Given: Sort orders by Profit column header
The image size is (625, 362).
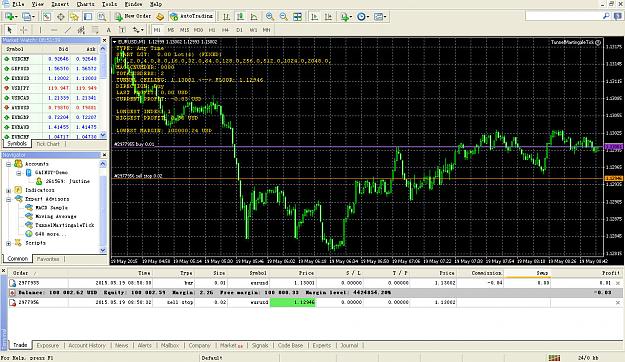Looking at the screenshot, I should pyautogui.click(x=587, y=273).
